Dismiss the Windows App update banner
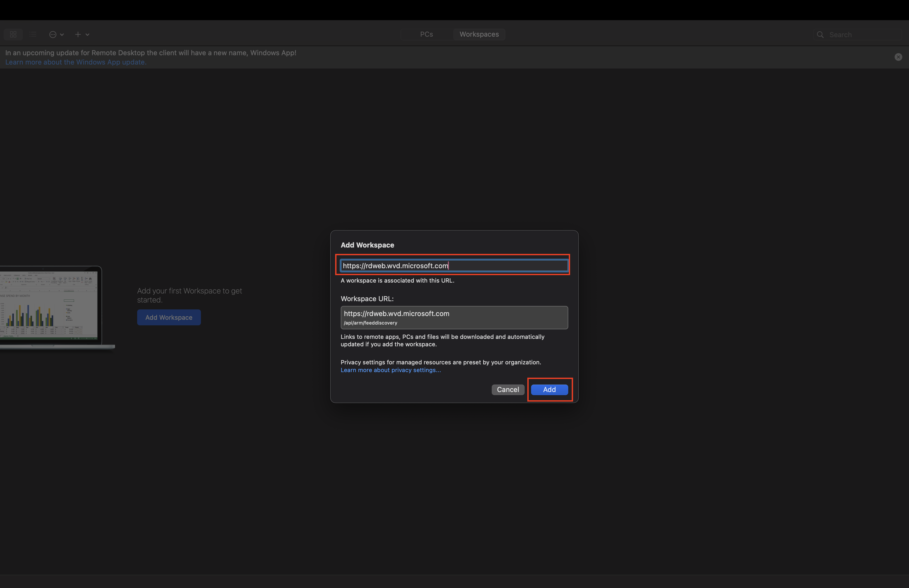 898,57
